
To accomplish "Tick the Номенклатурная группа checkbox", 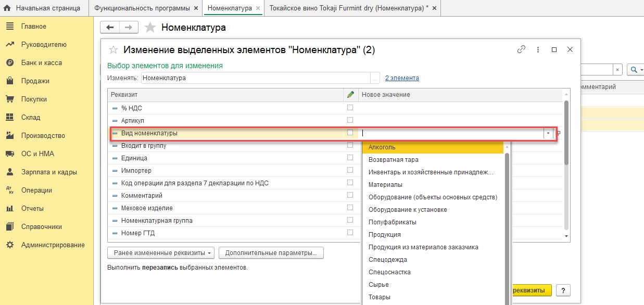I will pos(350,220).
